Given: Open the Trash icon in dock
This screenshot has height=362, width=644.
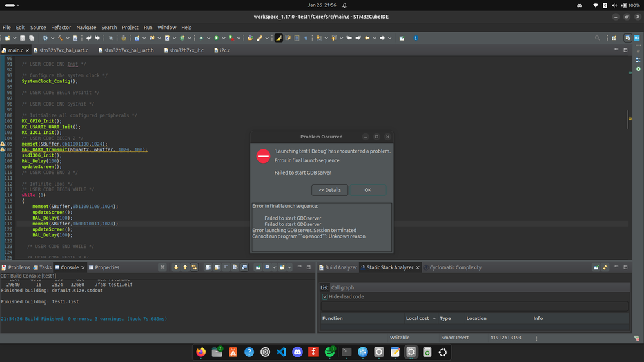Looking at the screenshot, I should click(427, 352).
